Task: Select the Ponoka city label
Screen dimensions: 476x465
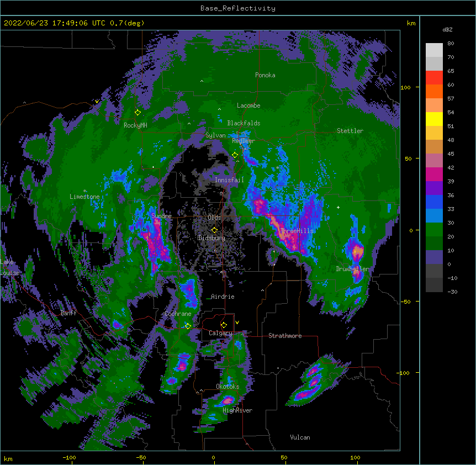Action: 265,75
